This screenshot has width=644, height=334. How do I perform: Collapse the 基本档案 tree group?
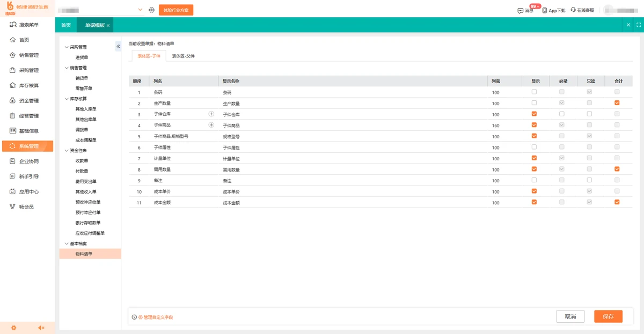[66, 244]
